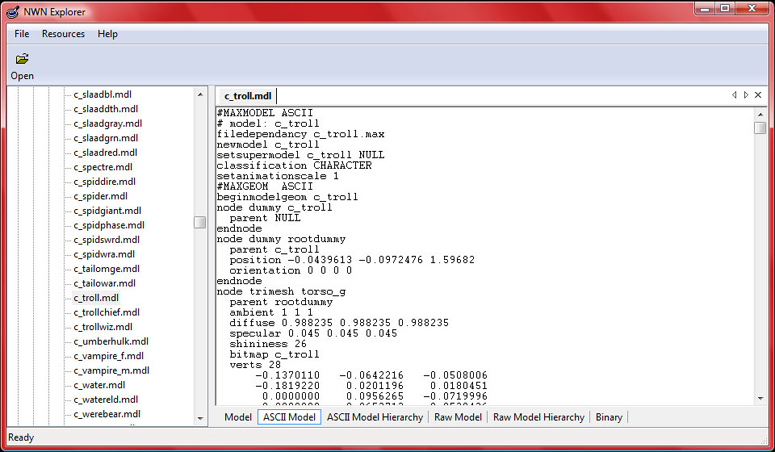This screenshot has width=775, height=452.
Task: Select c_tailomge.mdl in the tree
Action: [x=106, y=269]
